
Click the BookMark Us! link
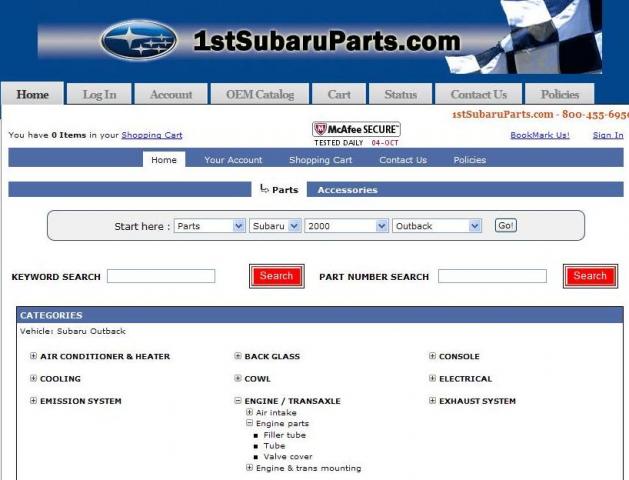point(540,135)
